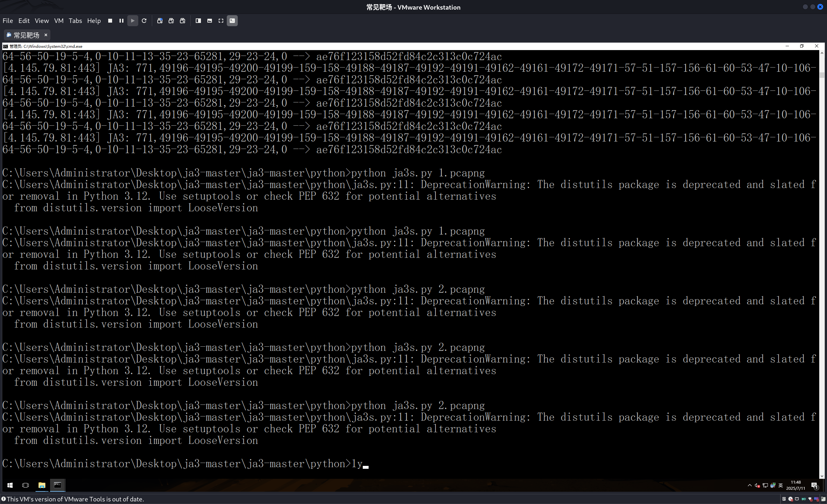This screenshot has width=827, height=504.
Task: Open File Explorer from guest taskbar
Action: [x=42, y=485]
